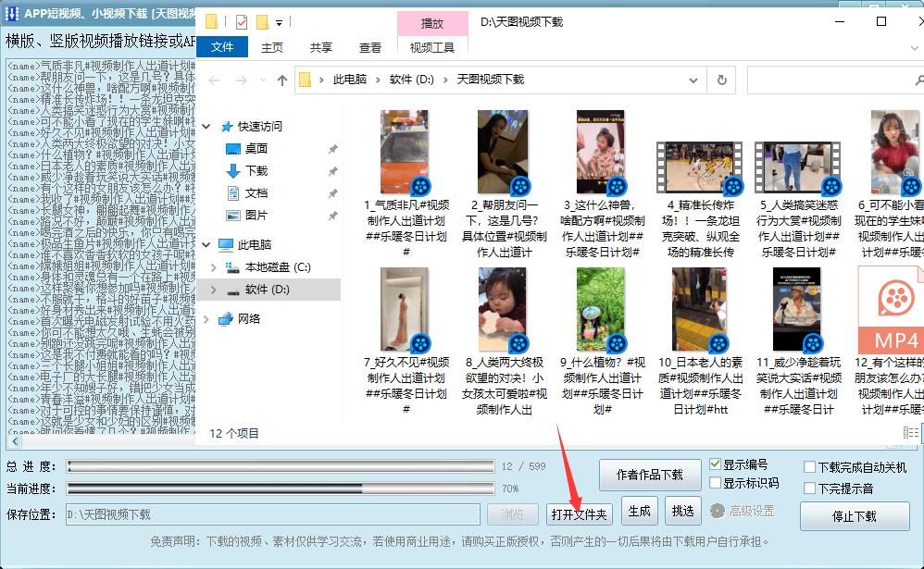Click the Properties checkmark icon in quick access toolbar
Viewport: 924px width, 569px height.
[241, 22]
